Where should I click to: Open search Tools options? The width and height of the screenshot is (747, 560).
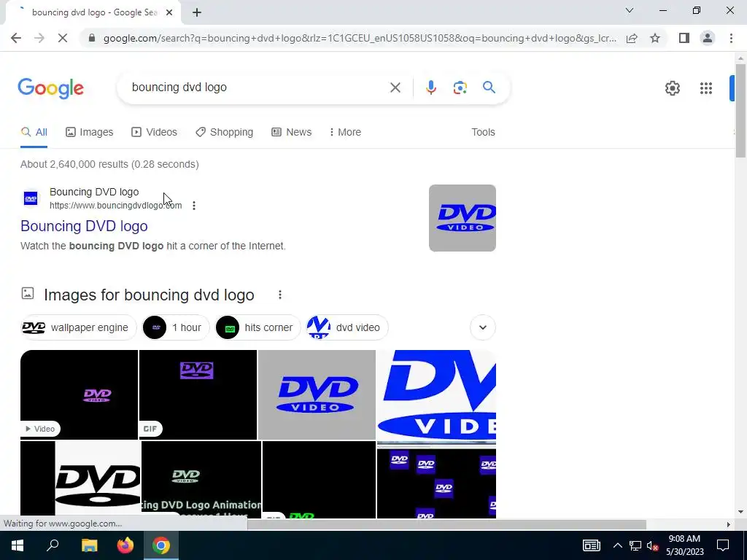point(483,133)
